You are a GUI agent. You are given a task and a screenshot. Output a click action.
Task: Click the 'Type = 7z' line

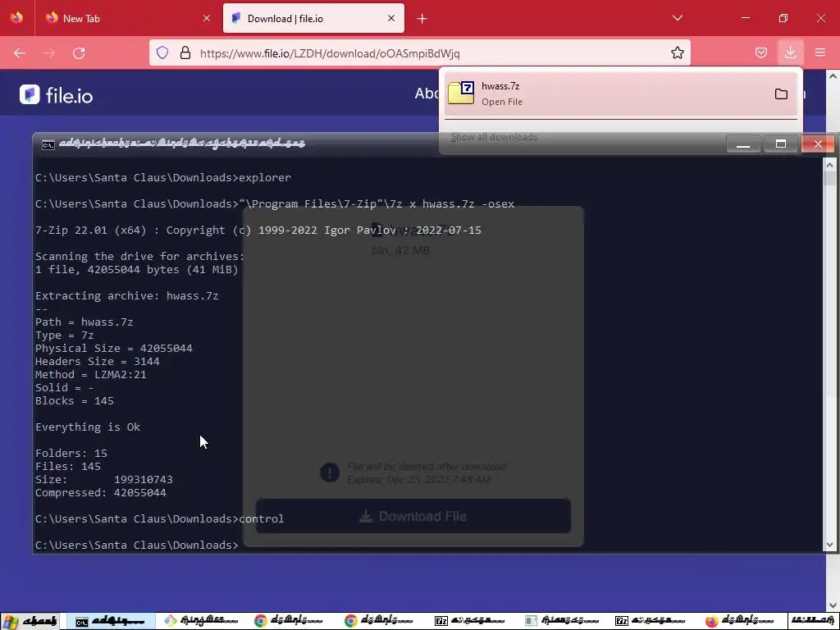[x=65, y=336]
